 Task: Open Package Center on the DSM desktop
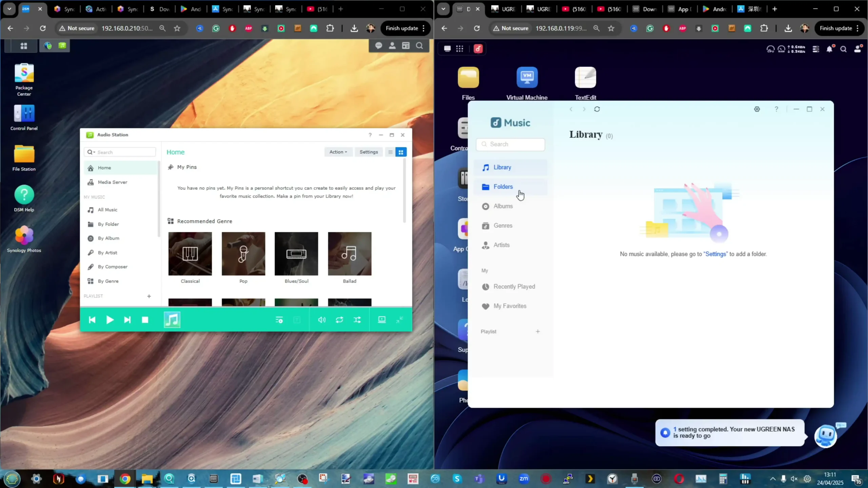pos(24,80)
